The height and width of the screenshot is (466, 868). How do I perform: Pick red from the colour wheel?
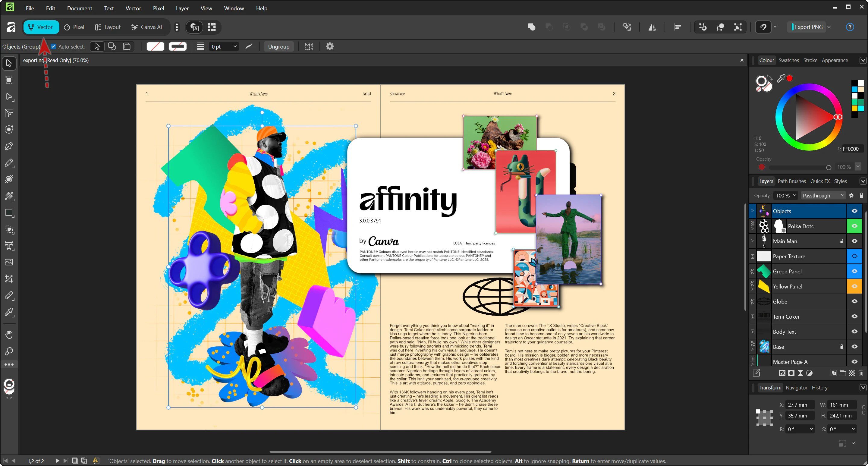(x=838, y=117)
